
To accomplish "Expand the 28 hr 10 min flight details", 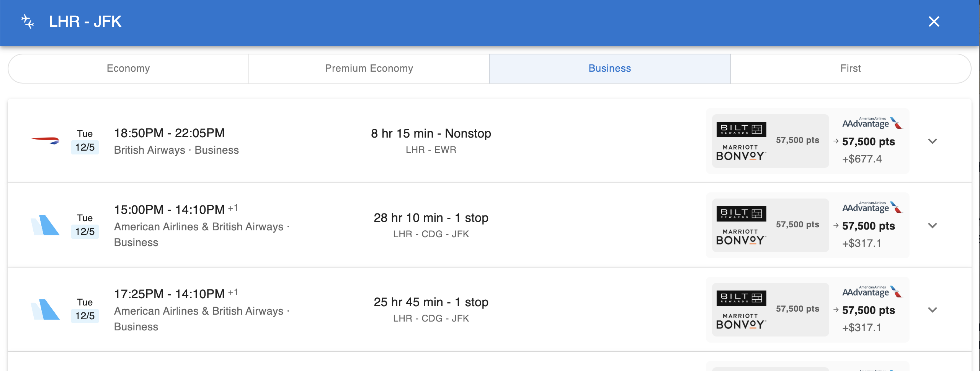I will point(933,226).
